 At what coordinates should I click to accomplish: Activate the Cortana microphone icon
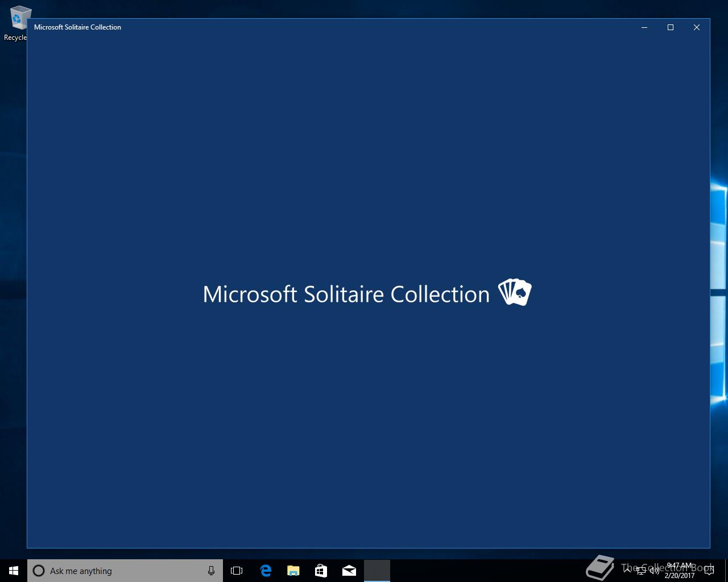(211, 571)
